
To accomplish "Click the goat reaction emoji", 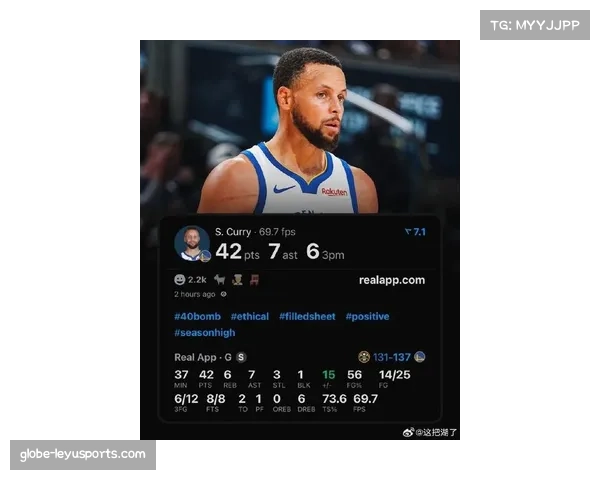I will tap(220, 279).
